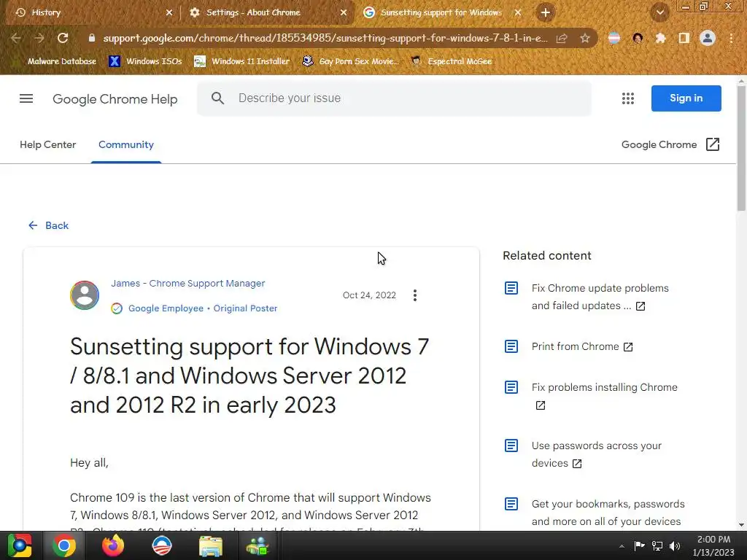Click the Google Chrome Help title
Screen dimensions: 747x560
click(115, 99)
